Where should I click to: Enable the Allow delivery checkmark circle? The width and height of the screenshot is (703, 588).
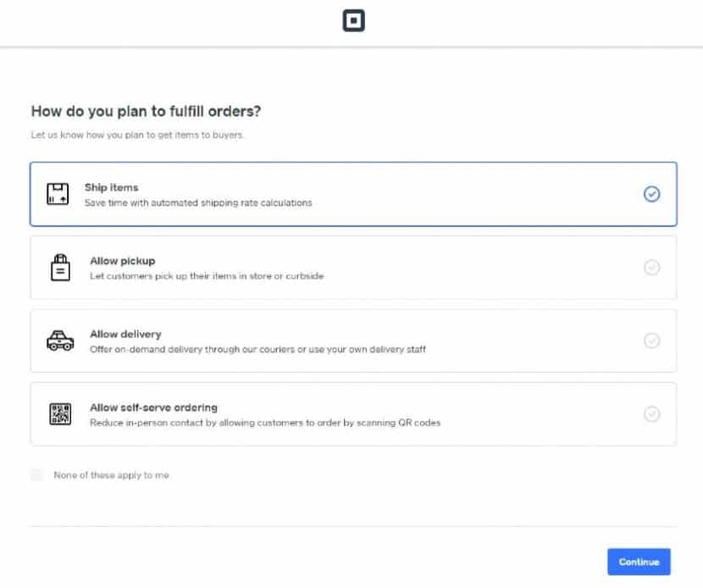click(651, 341)
